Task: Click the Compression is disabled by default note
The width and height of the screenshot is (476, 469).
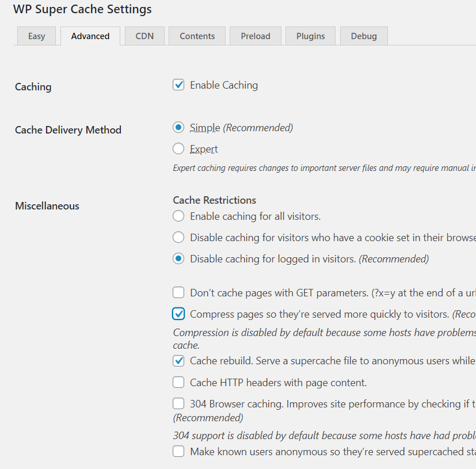Action: click(324, 339)
